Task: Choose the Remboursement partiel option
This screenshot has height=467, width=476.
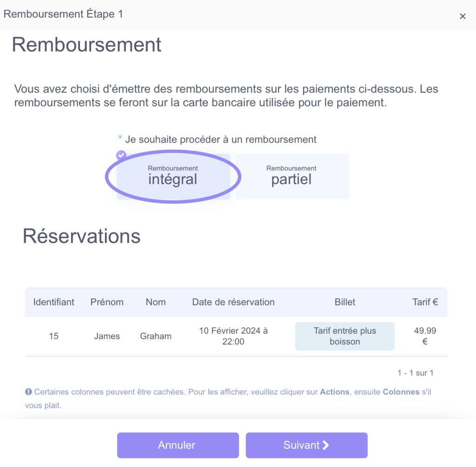Action: pos(292,177)
